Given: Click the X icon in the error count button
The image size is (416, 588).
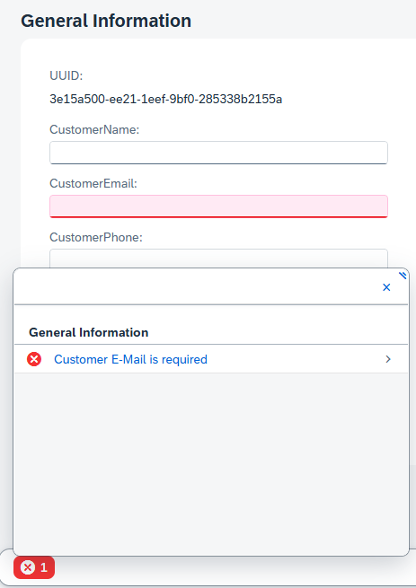Looking at the screenshot, I should click(x=27, y=568).
